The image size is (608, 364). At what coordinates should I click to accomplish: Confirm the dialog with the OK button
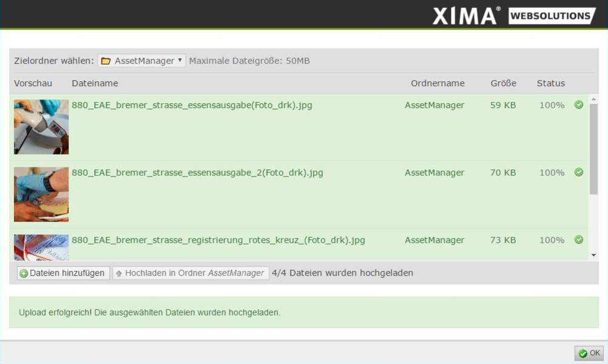(589, 353)
